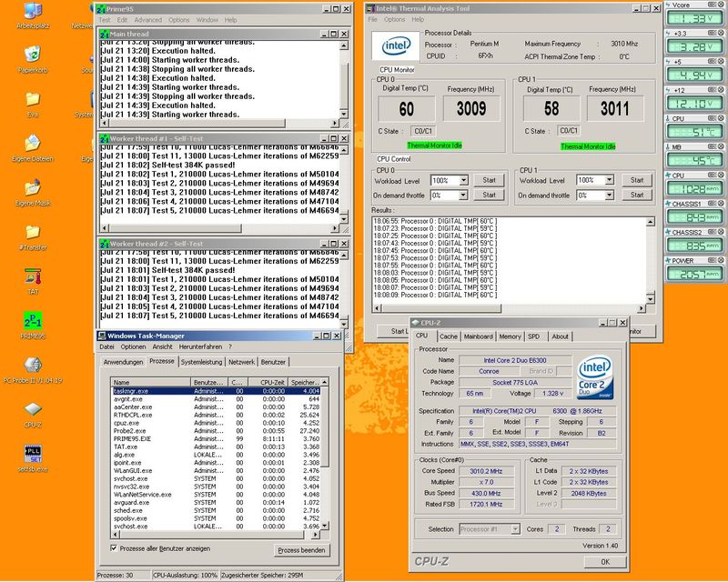
Task: Start CPU 1 workload in TAT
Action: (x=636, y=180)
